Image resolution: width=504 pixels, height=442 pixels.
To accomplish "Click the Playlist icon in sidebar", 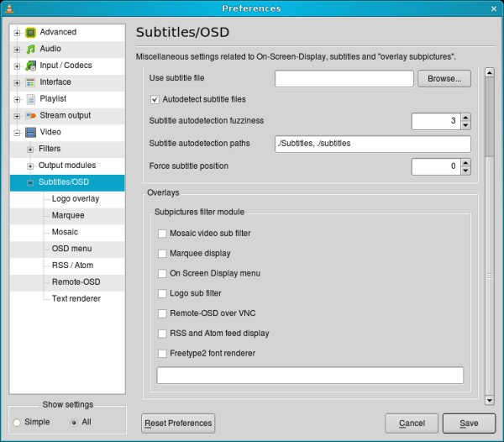I will coord(31,99).
